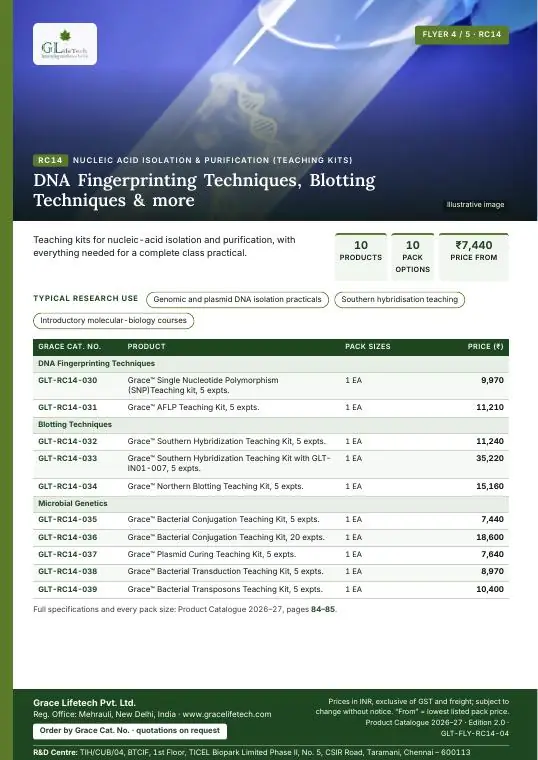Click 'Single Nucleotide Polymorphism' product name
Image resolution: width=538 pixels, height=760 pixels.
(203, 385)
